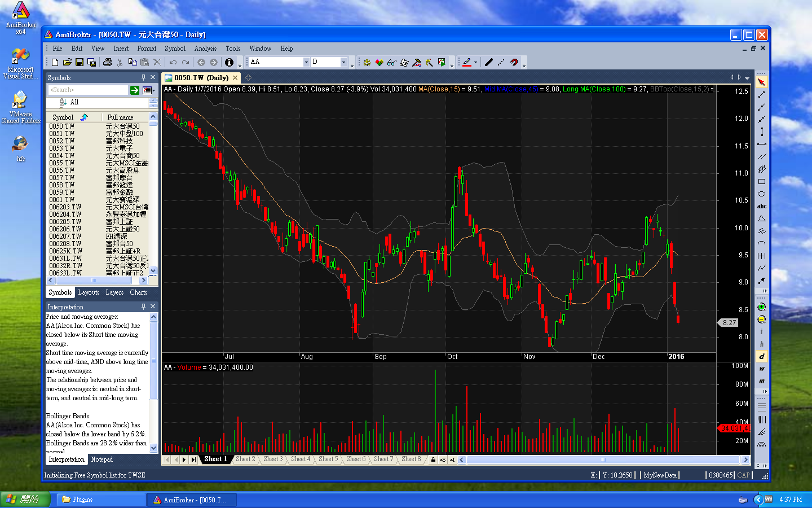Viewport: 812px width, 508px height.
Task: Select the Fibonacci arcs tool
Action: tap(762, 444)
